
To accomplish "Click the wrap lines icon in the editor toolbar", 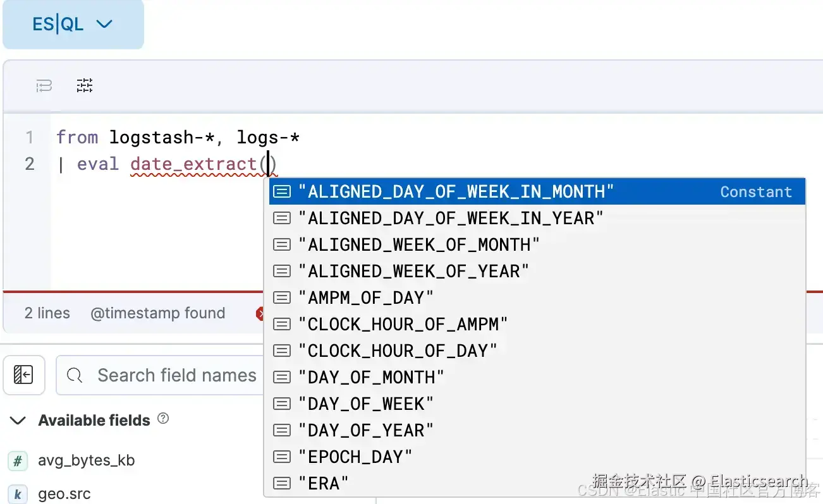I will pyautogui.click(x=44, y=86).
